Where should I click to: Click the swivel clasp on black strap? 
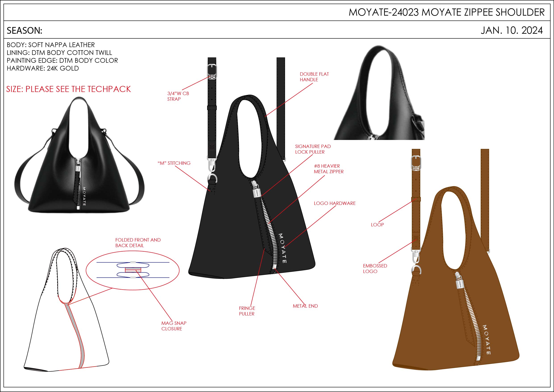click(212, 164)
